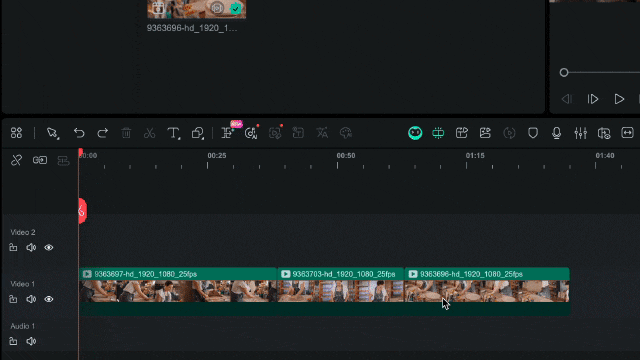Viewport: 640px width, 360px height.
Task: Click the red split button on the playhead
Action: 82,211
